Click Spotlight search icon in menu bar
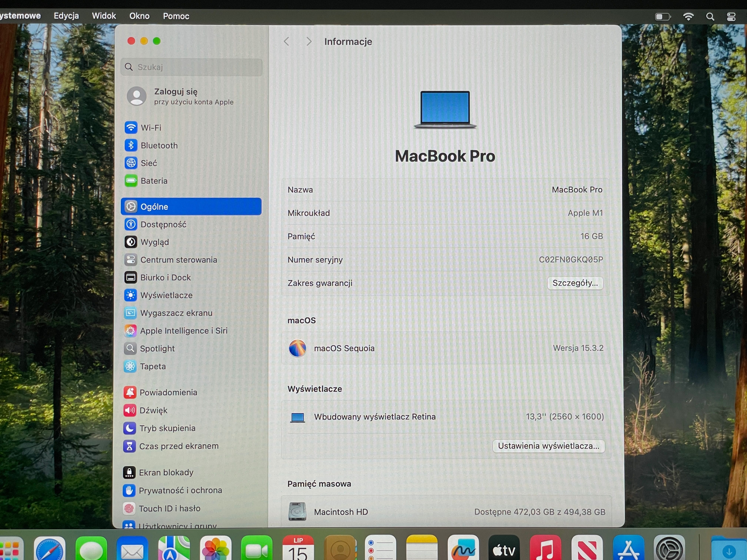Image resolution: width=747 pixels, height=560 pixels. coord(710,17)
